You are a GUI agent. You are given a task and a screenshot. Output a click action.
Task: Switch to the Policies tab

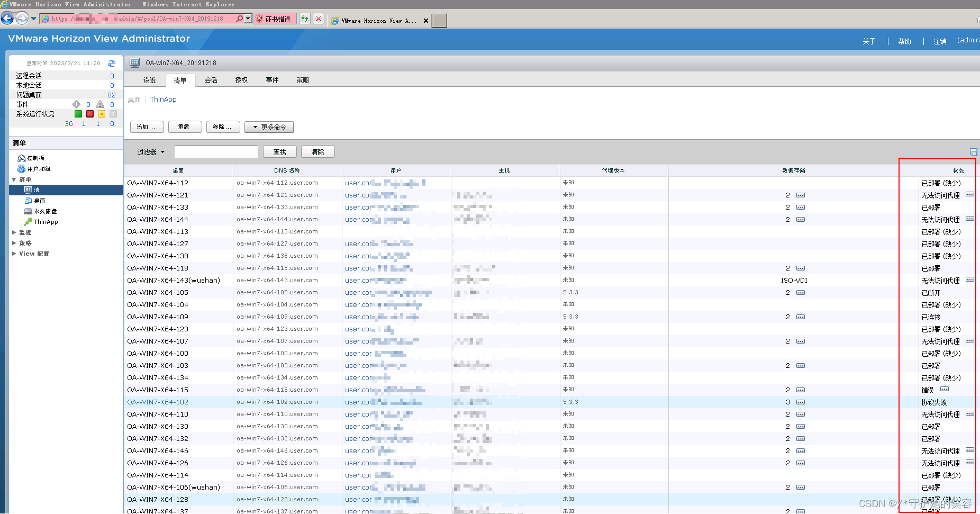[x=303, y=80]
